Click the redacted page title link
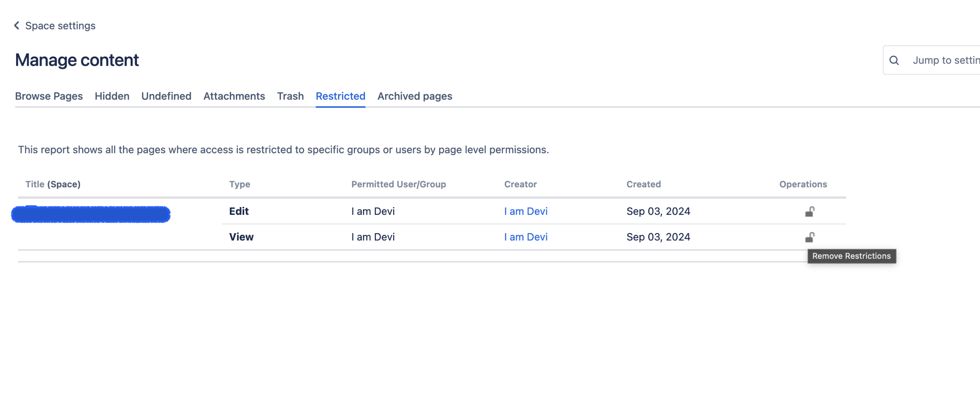The width and height of the screenshot is (980, 395). (91, 214)
